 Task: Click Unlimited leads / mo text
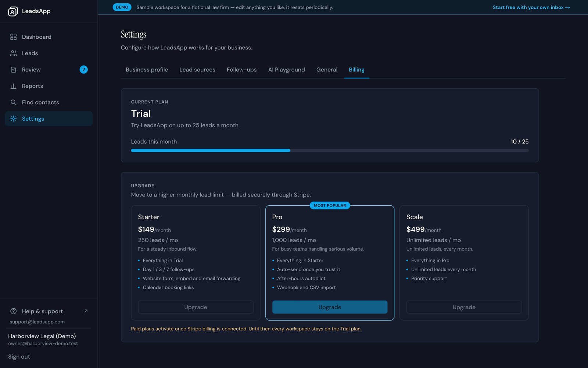pyautogui.click(x=433, y=240)
